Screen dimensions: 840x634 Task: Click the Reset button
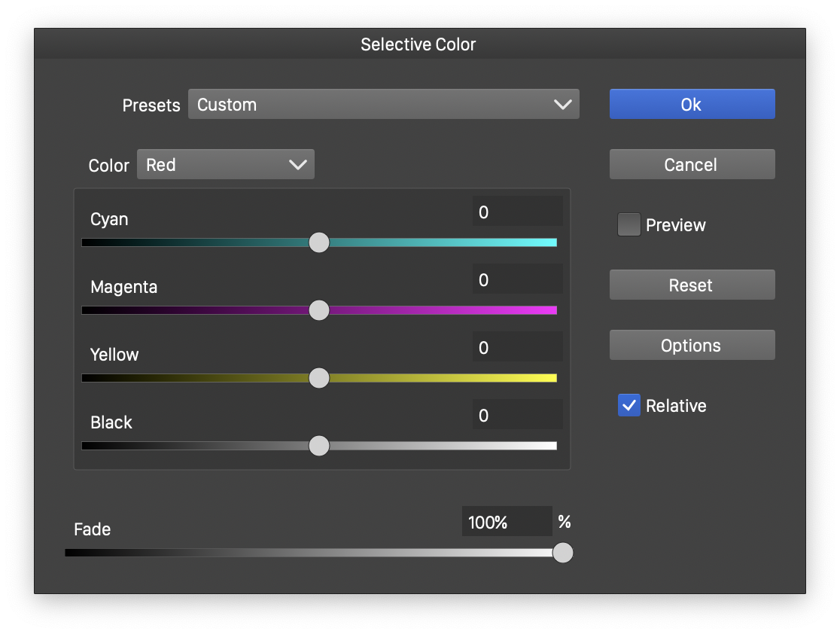pos(691,285)
